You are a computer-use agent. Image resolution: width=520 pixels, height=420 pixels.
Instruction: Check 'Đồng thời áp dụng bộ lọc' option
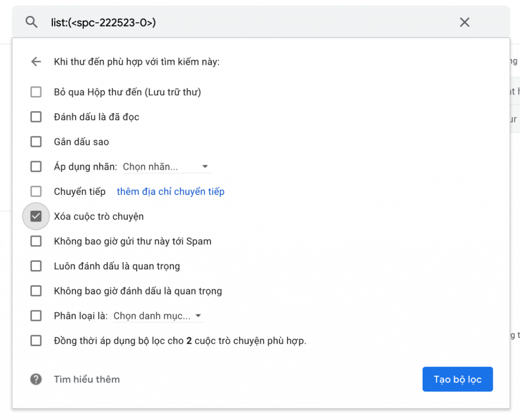coord(36,341)
